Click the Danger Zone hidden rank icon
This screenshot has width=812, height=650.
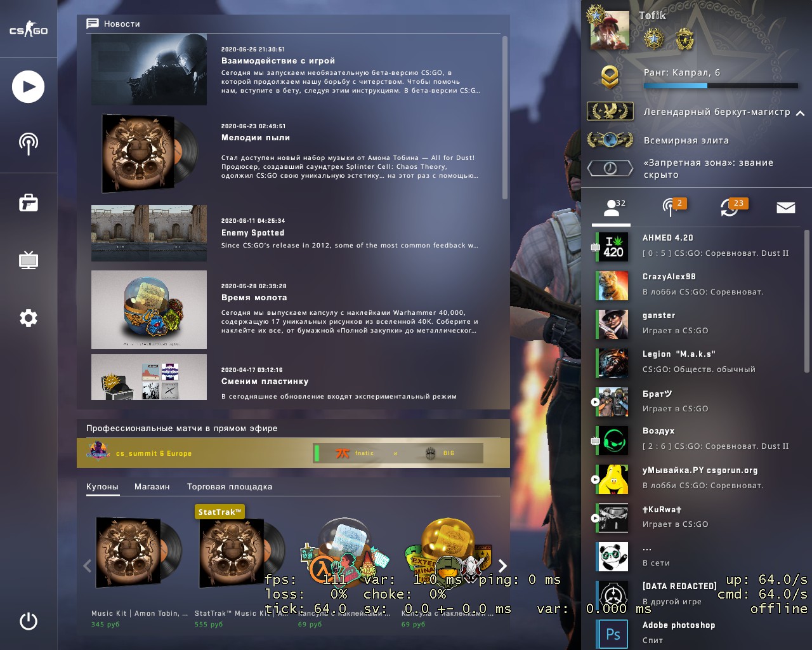point(610,168)
